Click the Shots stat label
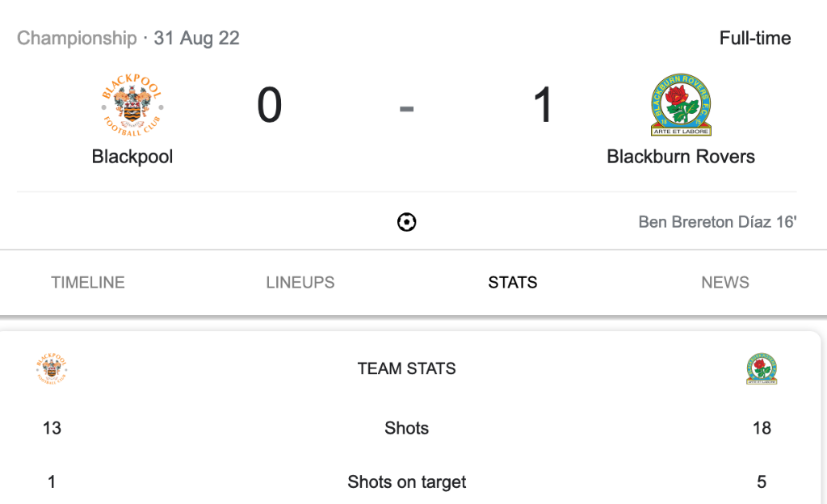Viewport: 827px width, 504px height. pyautogui.click(x=407, y=428)
